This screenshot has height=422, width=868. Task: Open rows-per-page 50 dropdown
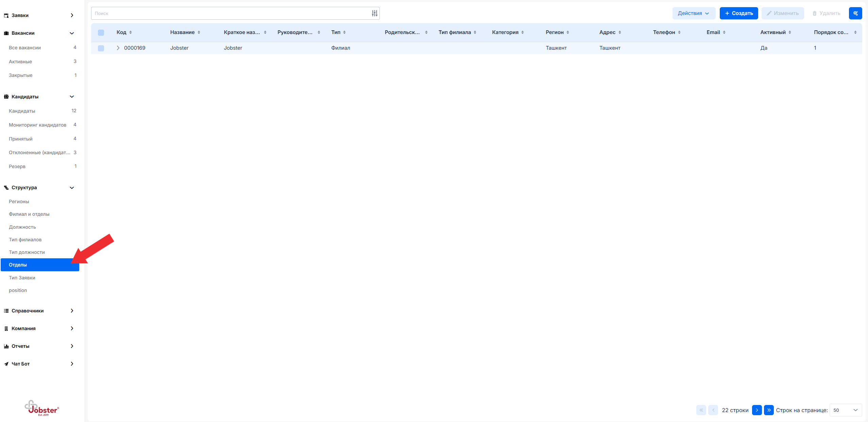tap(845, 410)
